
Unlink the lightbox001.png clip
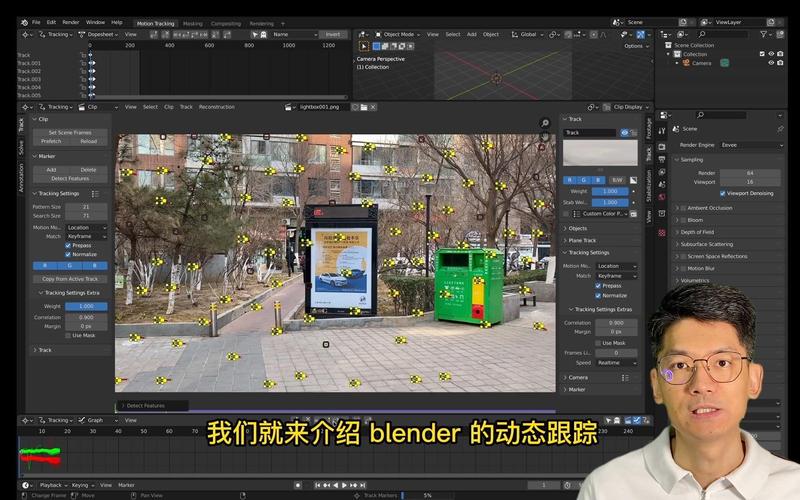(x=373, y=107)
